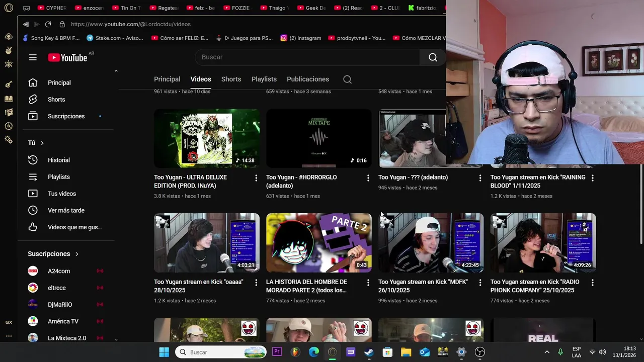The image size is (644, 362).
Task: Search within the channel using magnifier icon
Action: [x=347, y=79]
